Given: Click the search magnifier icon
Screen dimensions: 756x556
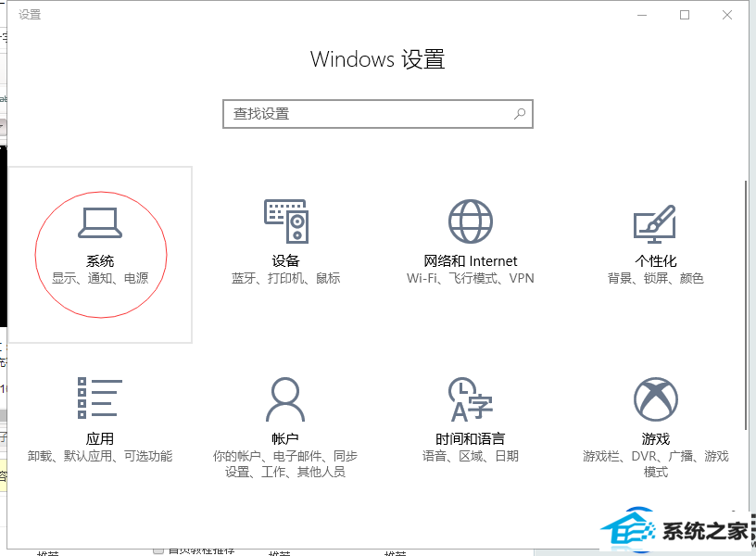Looking at the screenshot, I should (x=520, y=114).
